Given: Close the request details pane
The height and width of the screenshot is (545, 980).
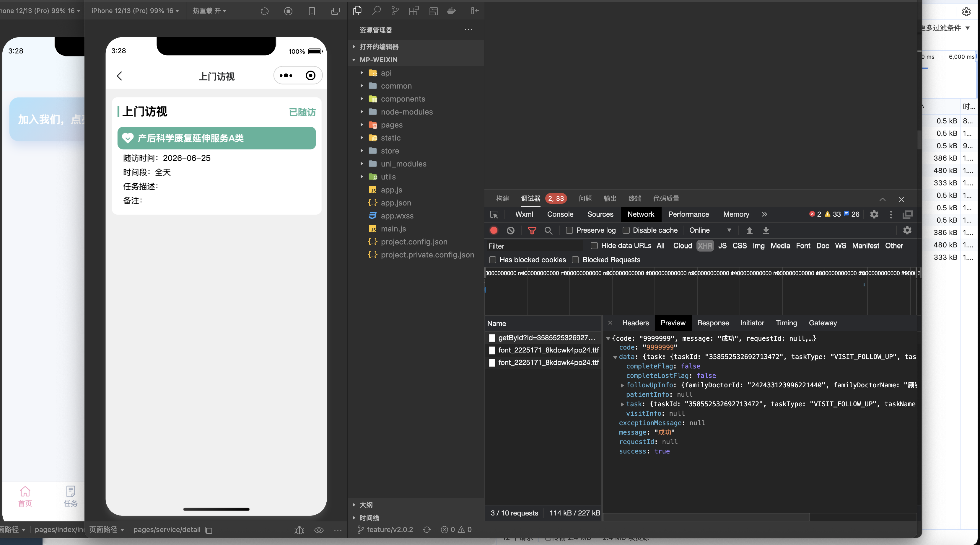Looking at the screenshot, I should click(x=610, y=323).
